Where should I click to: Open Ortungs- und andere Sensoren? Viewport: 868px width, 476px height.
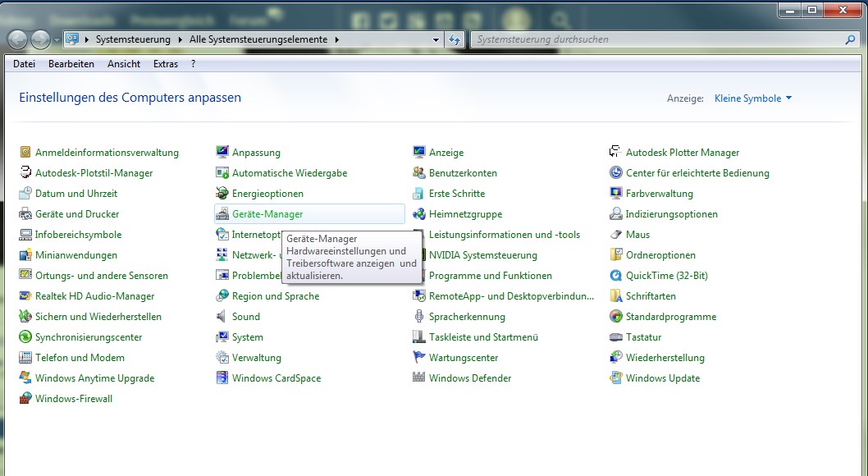pos(101,276)
